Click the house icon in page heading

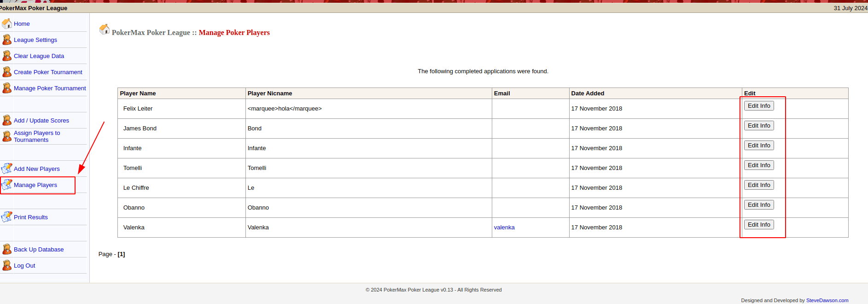point(105,29)
